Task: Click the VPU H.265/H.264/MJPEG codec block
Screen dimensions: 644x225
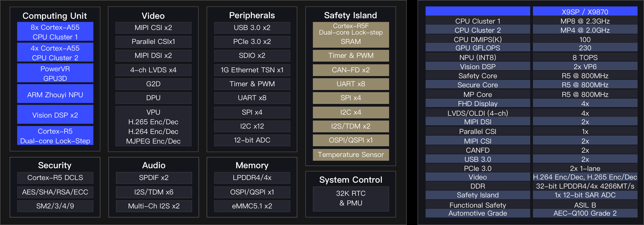Action: pyautogui.click(x=153, y=126)
